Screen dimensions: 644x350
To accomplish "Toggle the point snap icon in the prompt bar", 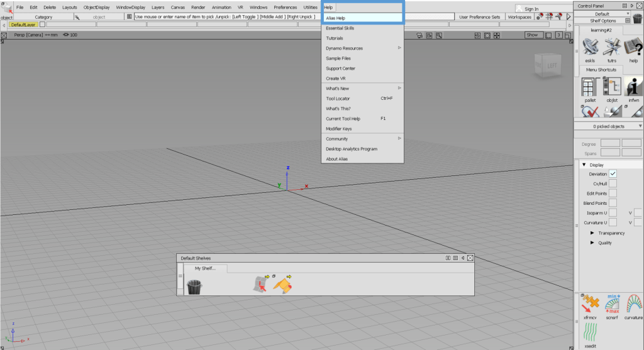I will click(x=540, y=16).
